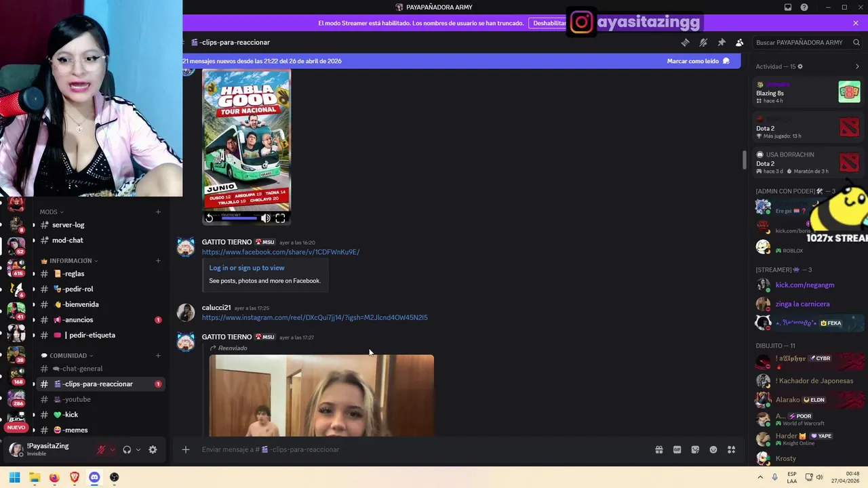Add a channel to COMUNIDAD category plus icon
The width and height of the screenshot is (868, 488).
158,356
